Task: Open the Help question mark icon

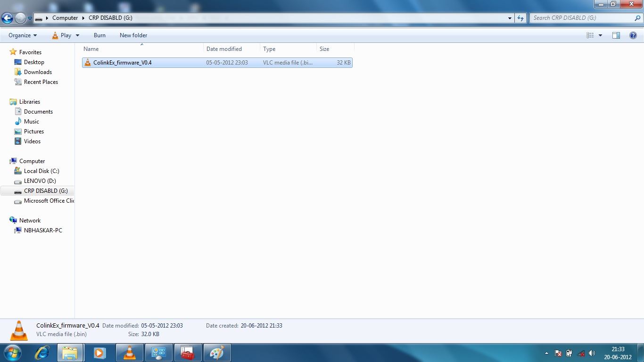Action: pos(633,35)
